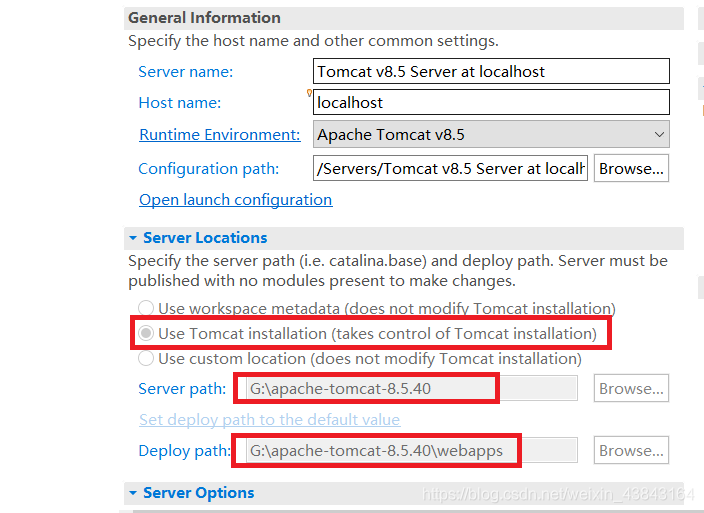Click the Server Options heading text

pyautogui.click(x=199, y=493)
